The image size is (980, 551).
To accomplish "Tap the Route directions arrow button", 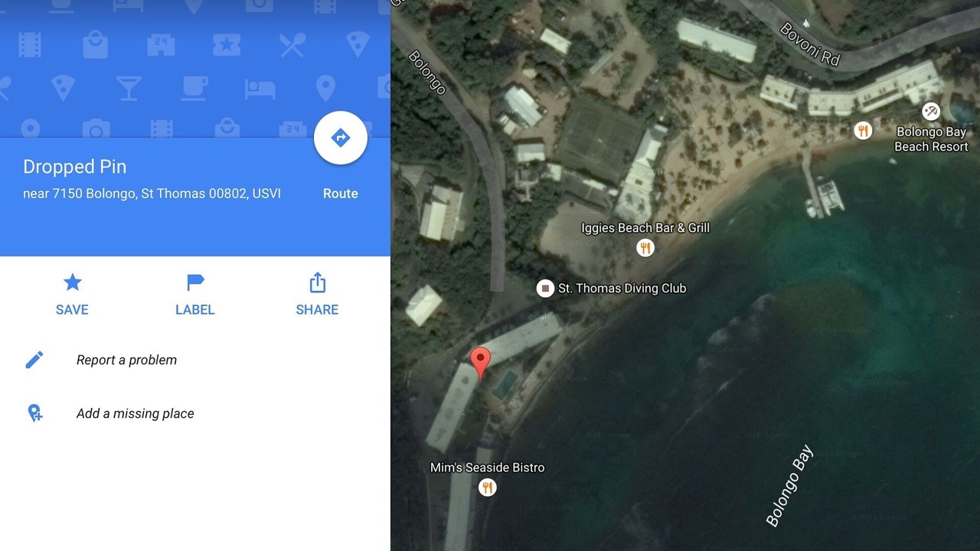I will pos(341,139).
